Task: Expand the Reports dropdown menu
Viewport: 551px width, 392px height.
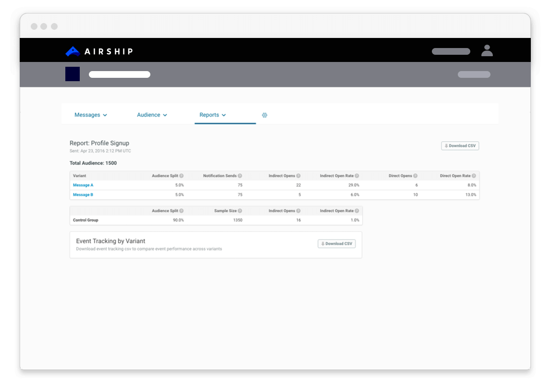Action: point(212,115)
